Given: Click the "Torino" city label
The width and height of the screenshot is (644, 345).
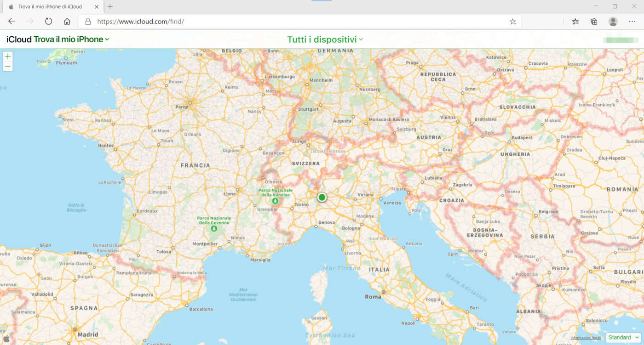Looking at the screenshot, I should coord(301,204).
